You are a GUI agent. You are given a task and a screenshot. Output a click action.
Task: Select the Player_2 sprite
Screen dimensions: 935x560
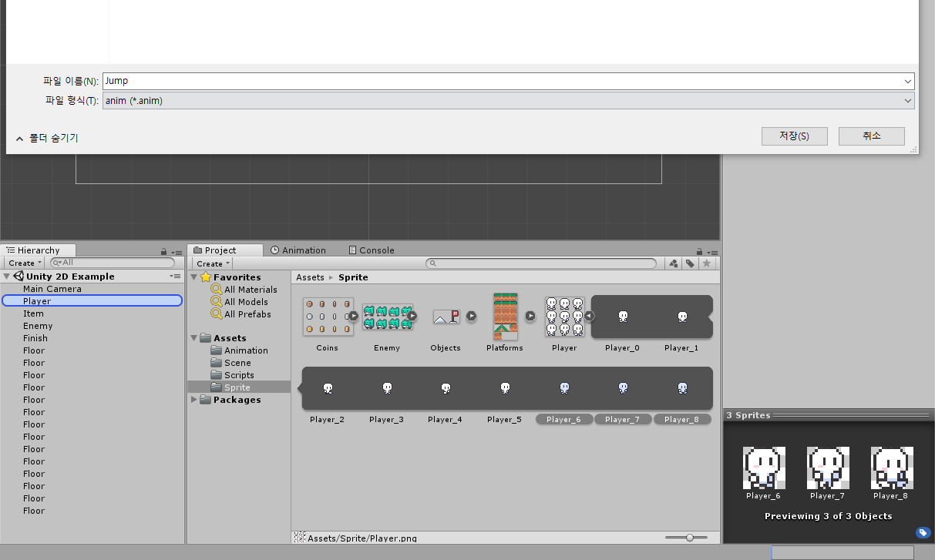pos(328,388)
